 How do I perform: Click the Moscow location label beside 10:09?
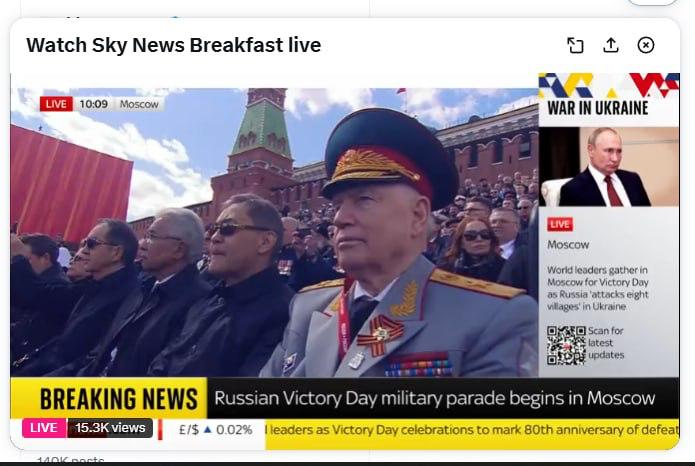tap(139, 104)
